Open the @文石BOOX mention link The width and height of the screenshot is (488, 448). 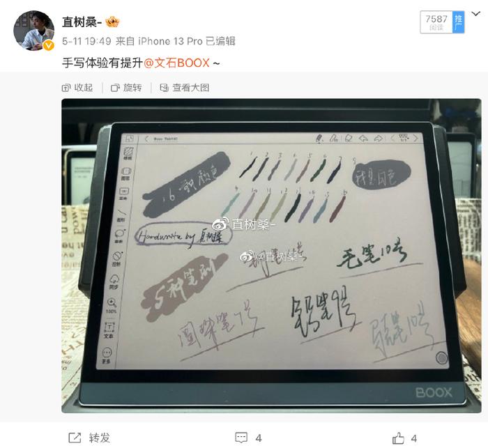176,63
